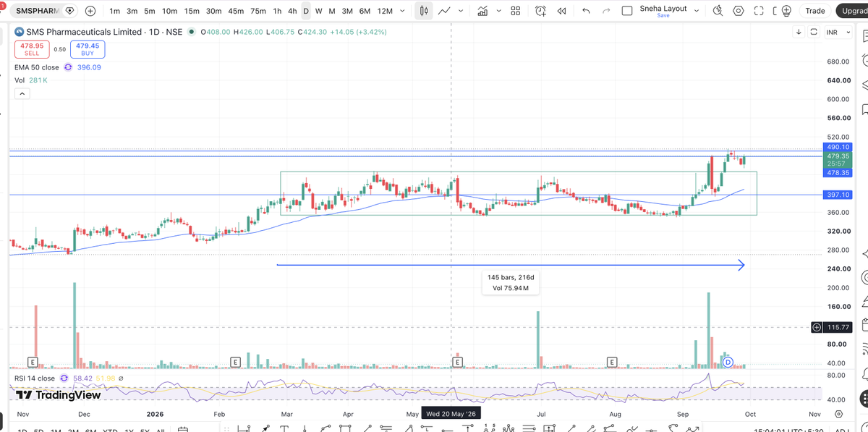
Task: Select the Candles chart type icon
Action: 425,11
